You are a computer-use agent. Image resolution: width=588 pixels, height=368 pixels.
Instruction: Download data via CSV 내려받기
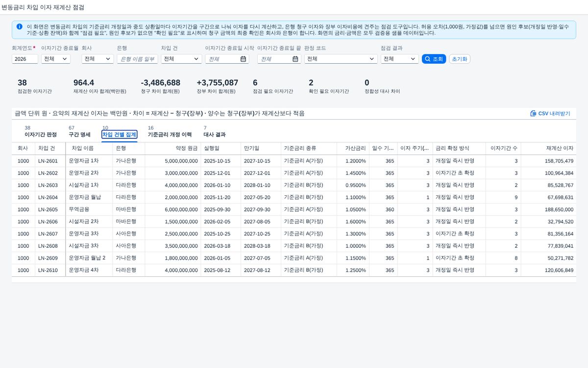click(x=550, y=113)
